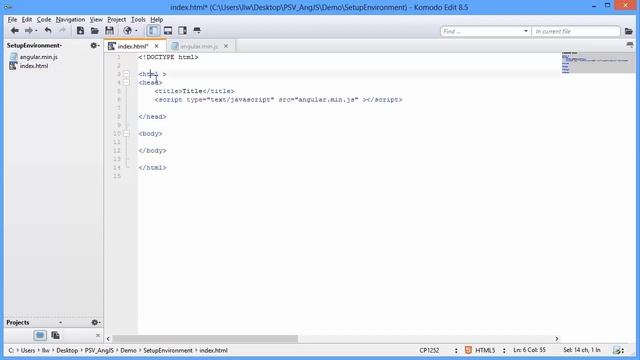Toggle the bottom pane visibility
This screenshot has height=360, width=640.
pos(168,31)
